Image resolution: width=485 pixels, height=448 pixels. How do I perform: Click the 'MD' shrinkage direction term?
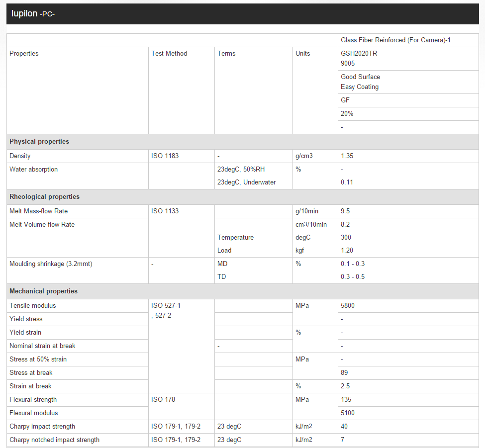tap(222, 264)
